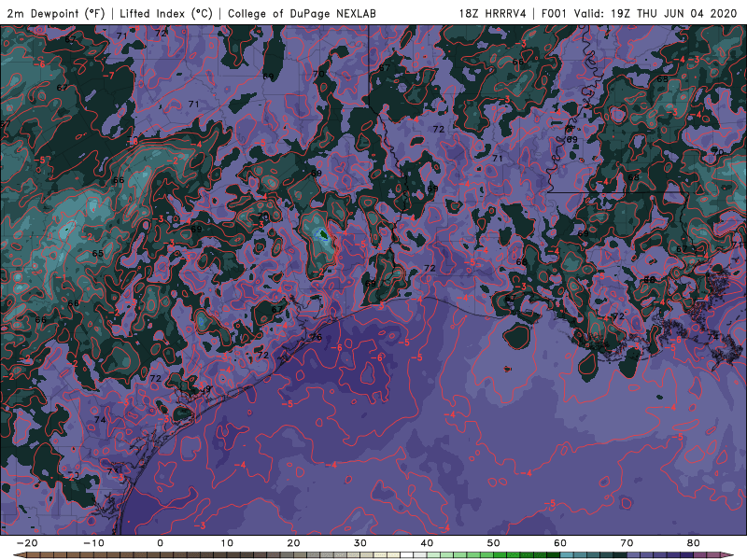The height and width of the screenshot is (560, 747).
Task: Click the '-20' color scale label
Action: [27, 543]
